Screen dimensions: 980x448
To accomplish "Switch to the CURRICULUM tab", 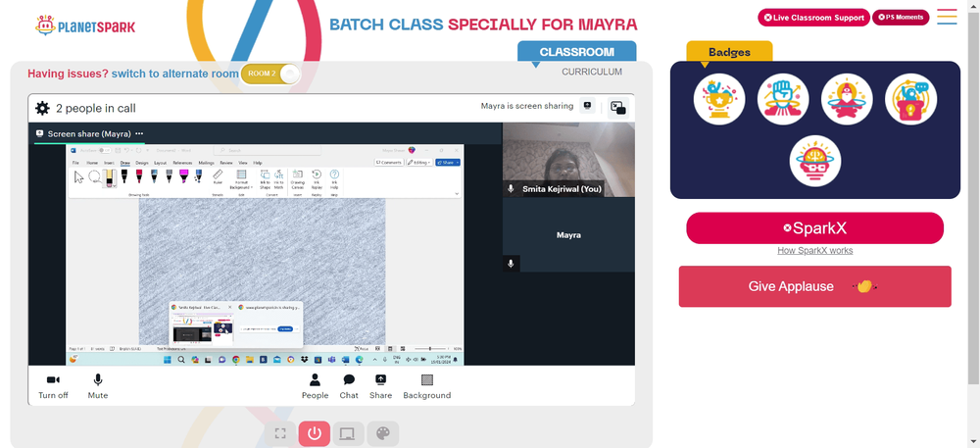I will (592, 72).
